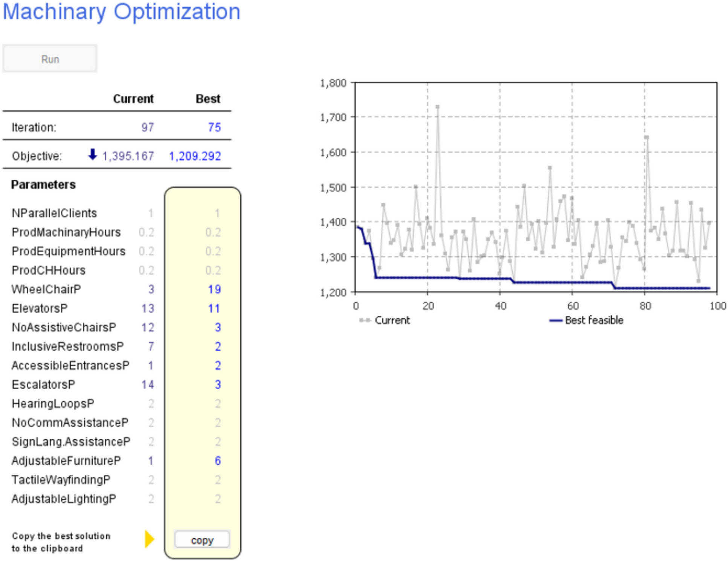Select the best objective value 1,209.292
Image resolution: width=728 pixels, height=561 pixels.
click(195, 156)
